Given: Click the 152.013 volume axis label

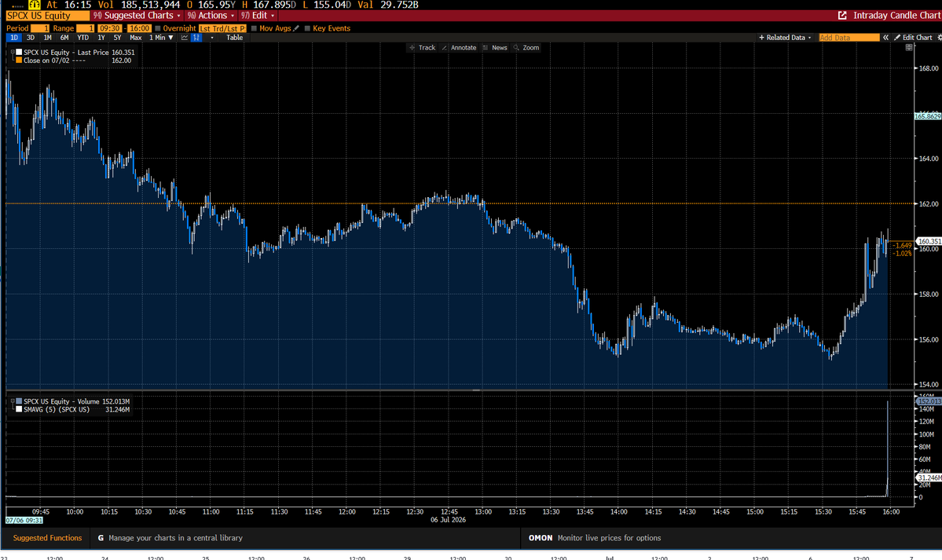Looking at the screenshot, I should click(929, 401).
